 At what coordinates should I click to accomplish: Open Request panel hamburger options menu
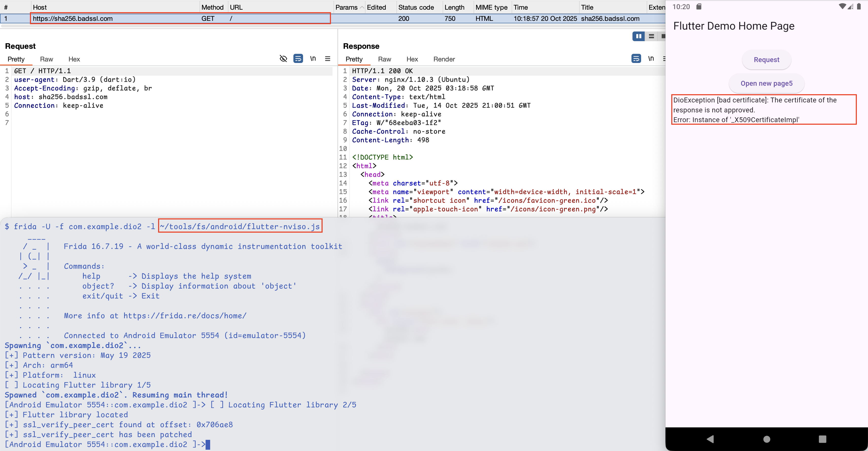coord(327,59)
